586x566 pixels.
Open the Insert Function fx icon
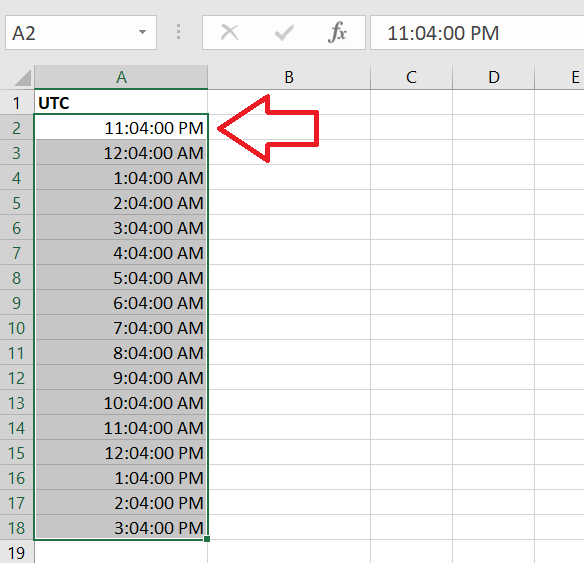[x=337, y=32]
